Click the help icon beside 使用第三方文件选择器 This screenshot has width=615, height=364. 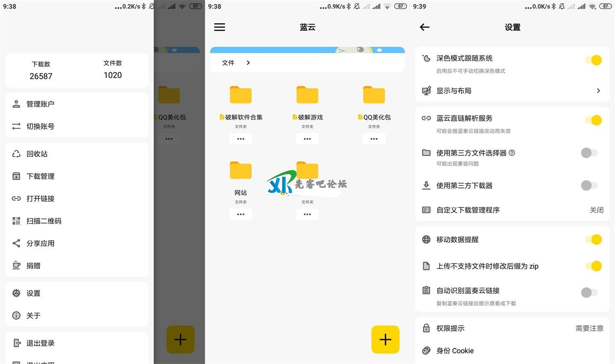click(512, 153)
